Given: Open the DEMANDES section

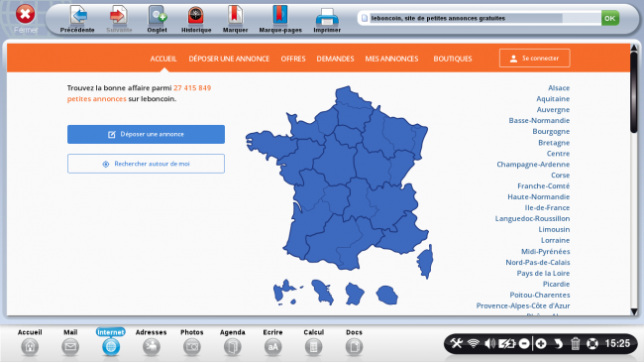Looking at the screenshot, I should (335, 59).
